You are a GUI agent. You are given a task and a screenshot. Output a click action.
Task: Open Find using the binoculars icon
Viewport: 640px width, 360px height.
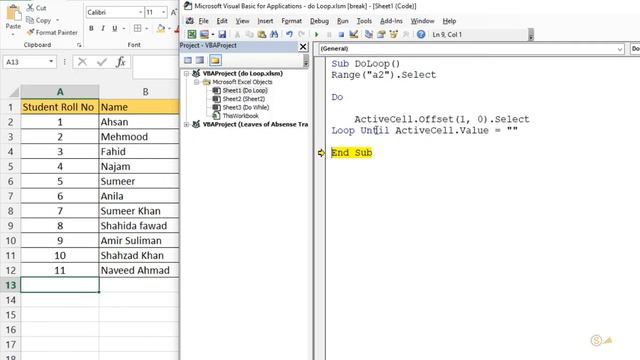274,35
